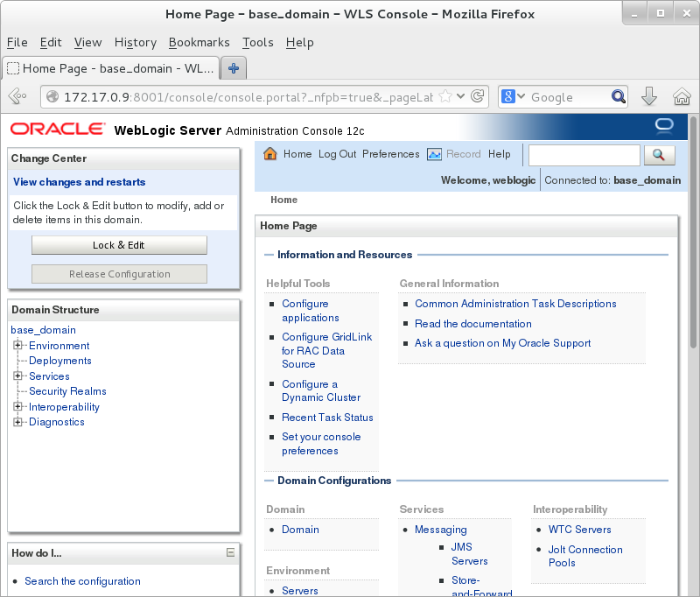
Task: Open the Bookmarks menu
Action: (199, 42)
